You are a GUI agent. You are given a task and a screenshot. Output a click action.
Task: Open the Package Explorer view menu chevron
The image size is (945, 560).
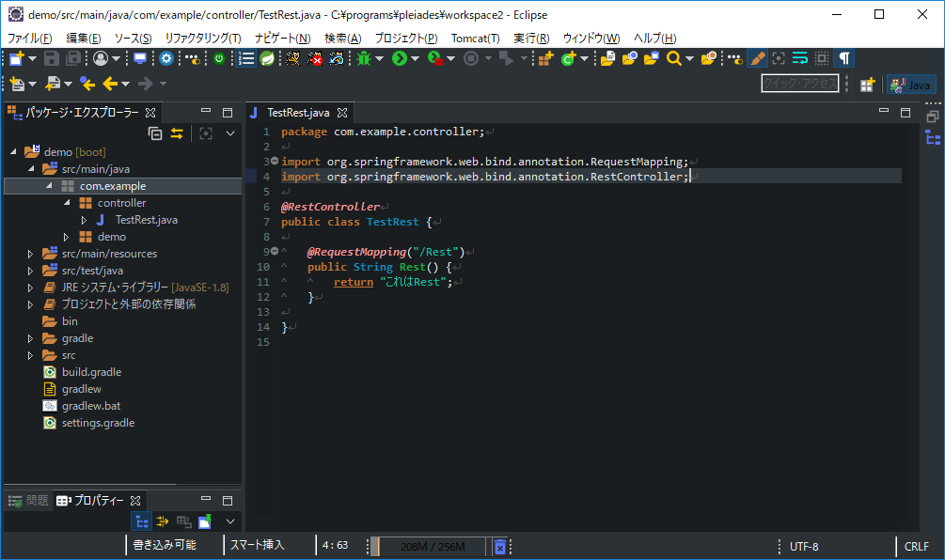pyautogui.click(x=230, y=133)
